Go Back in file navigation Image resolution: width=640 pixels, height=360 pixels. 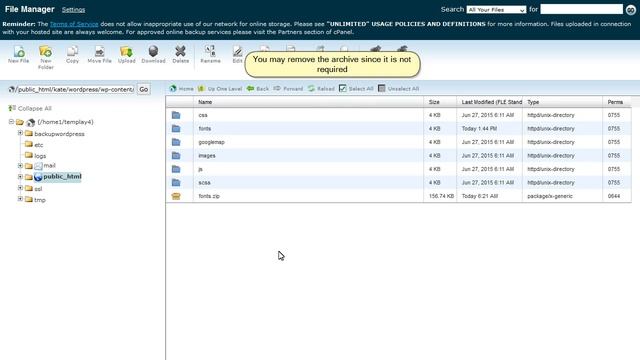tap(258, 89)
